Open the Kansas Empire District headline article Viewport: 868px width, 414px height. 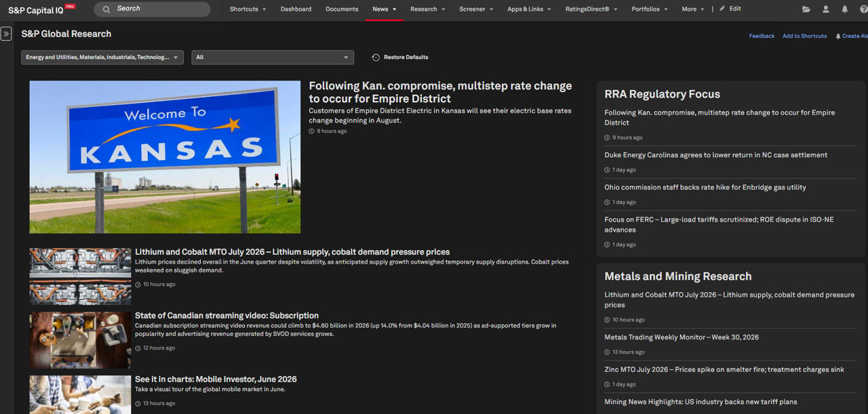point(440,92)
